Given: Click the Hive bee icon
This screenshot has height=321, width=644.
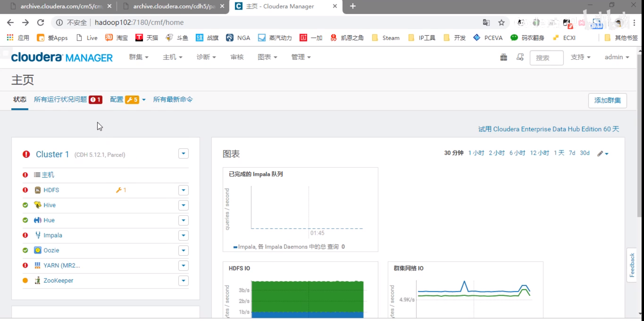Looking at the screenshot, I should tap(38, 205).
